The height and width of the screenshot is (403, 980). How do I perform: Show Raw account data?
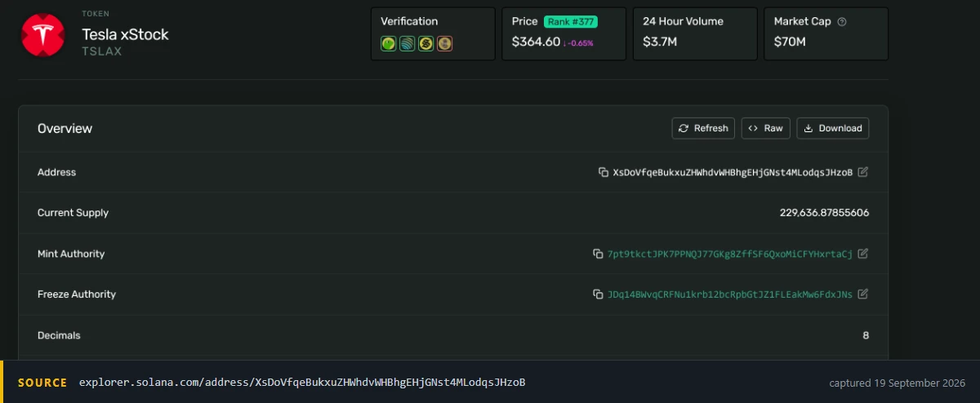(766, 128)
